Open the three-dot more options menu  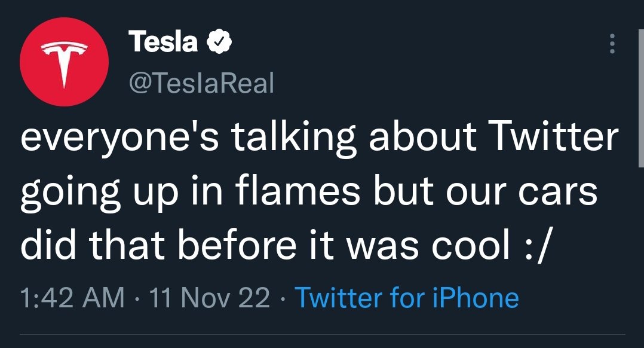[612, 44]
